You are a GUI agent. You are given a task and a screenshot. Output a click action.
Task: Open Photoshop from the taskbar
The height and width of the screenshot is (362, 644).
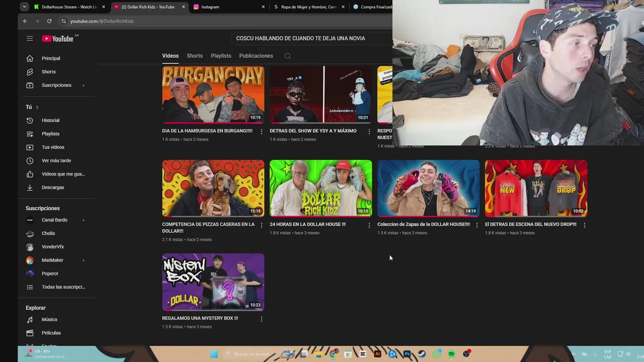(x=407, y=354)
